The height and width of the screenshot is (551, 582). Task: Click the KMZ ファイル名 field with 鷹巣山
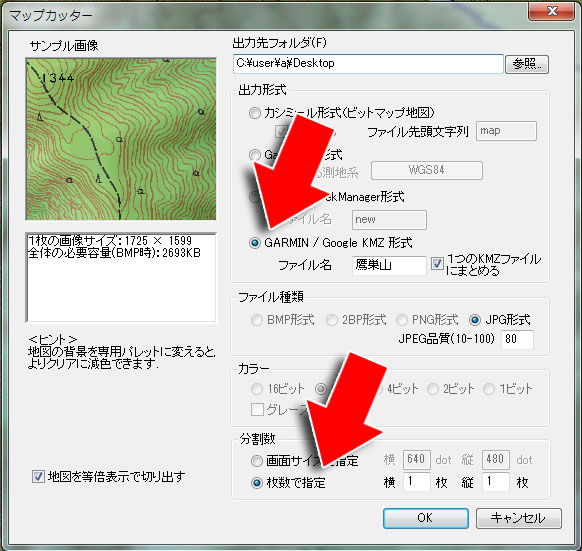click(x=389, y=265)
